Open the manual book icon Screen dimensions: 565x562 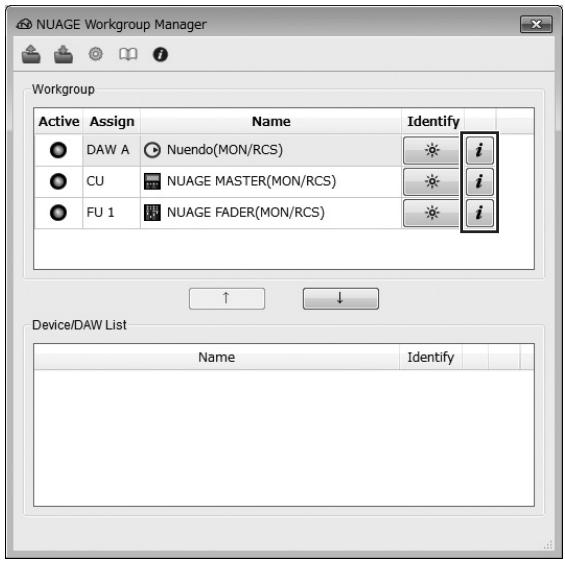[128, 54]
